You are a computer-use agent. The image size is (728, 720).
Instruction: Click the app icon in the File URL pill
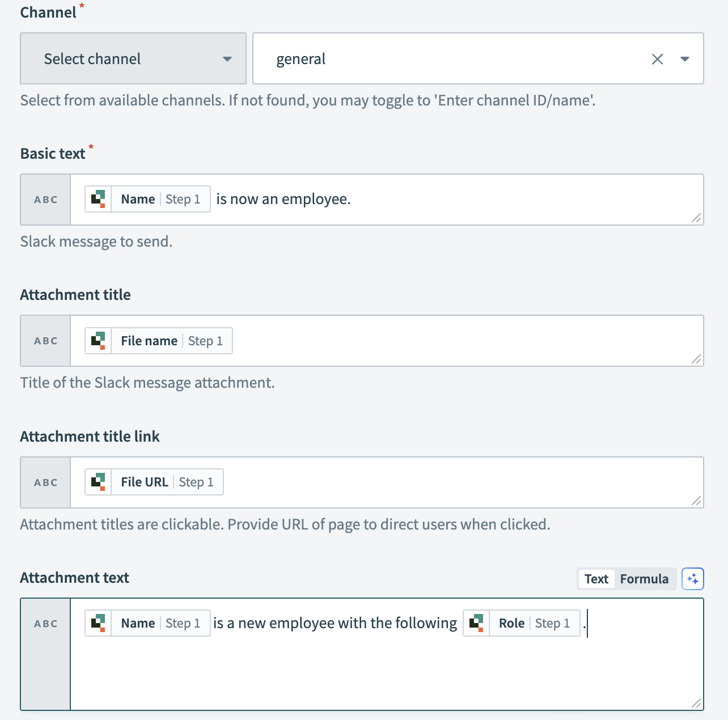click(99, 482)
